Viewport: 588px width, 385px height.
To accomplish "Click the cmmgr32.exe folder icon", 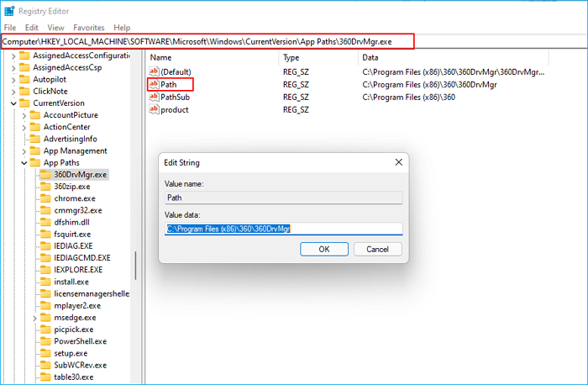I will (45, 210).
